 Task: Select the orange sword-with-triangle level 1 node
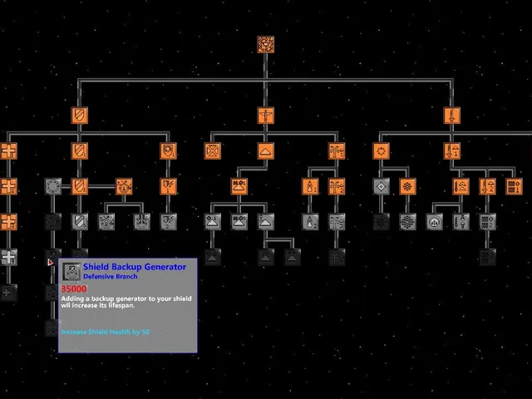point(452,151)
